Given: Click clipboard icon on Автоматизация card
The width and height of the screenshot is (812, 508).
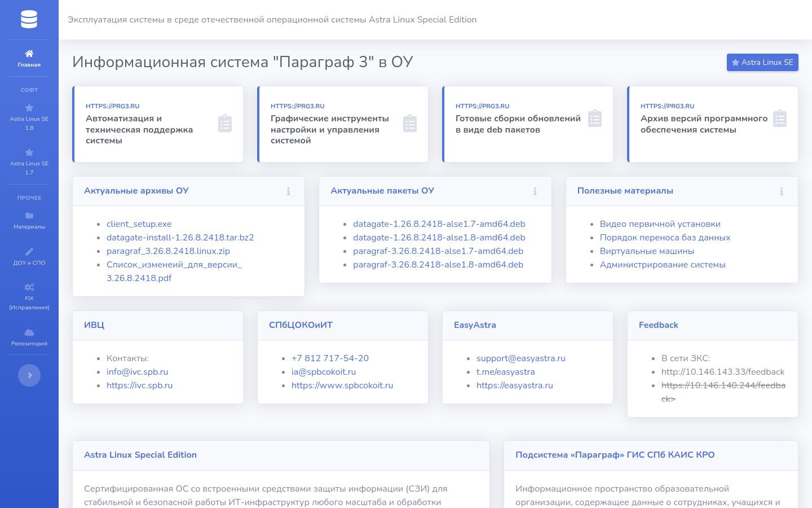Looking at the screenshot, I should [225, 124].
